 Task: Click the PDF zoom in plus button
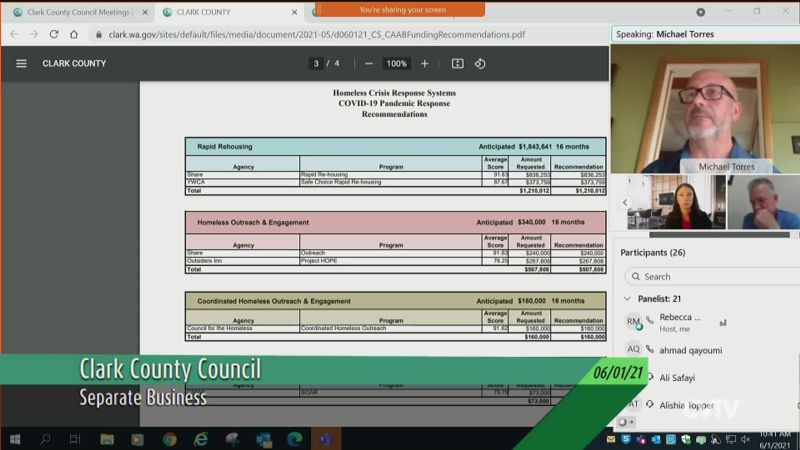[x=424, y=63]
